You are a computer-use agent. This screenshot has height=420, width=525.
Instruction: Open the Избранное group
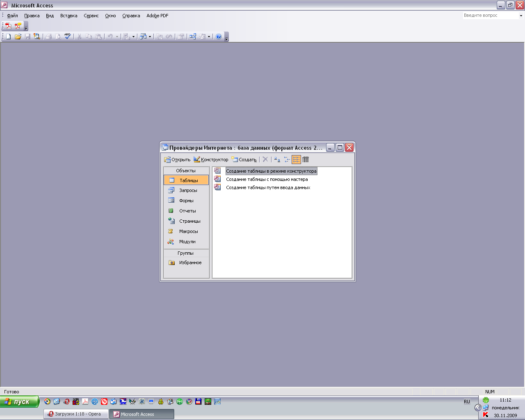(186, 262)
